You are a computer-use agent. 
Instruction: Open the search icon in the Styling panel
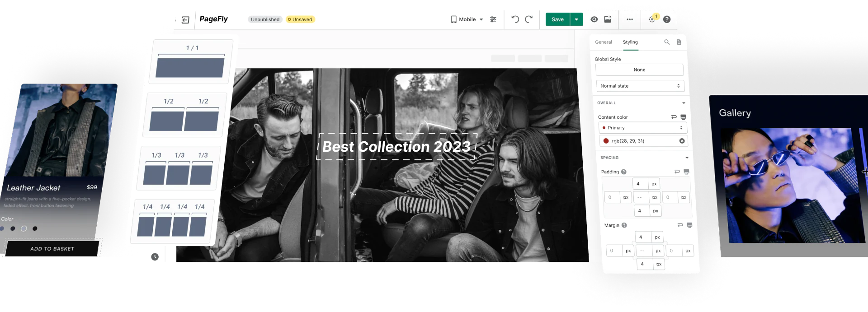[667, 42]
